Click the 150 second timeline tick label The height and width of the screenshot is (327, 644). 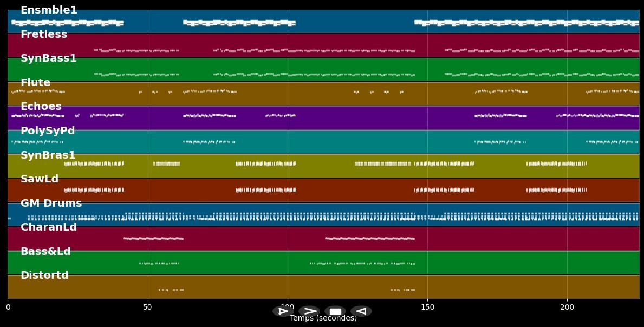(x=427, y=308)
